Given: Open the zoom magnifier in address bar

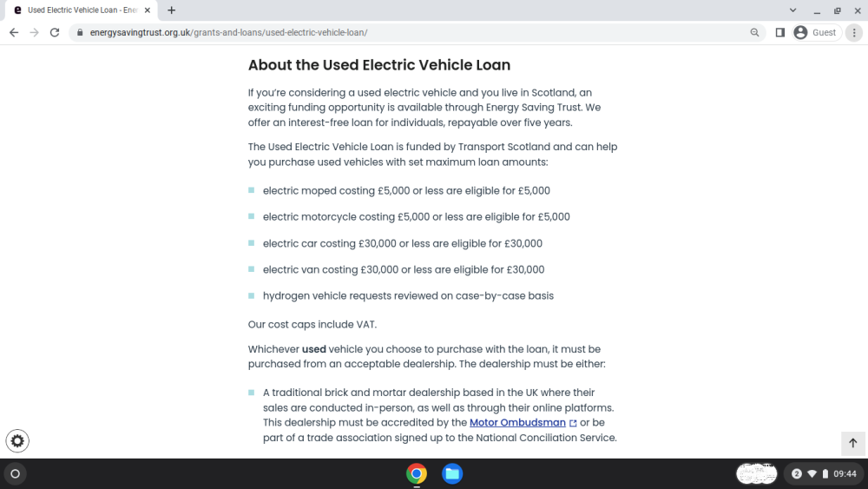Looking at the screenshot, I should (754, 33).
